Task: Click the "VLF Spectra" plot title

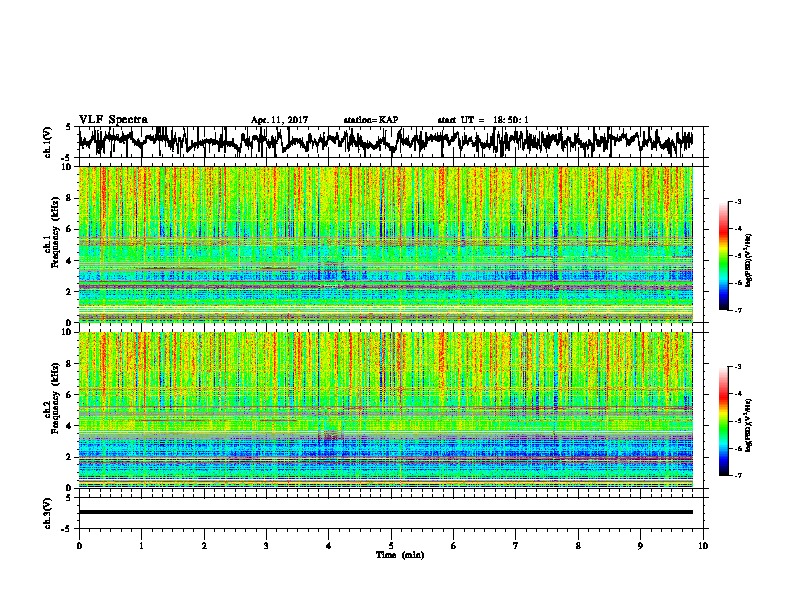Action: [113, 120]
